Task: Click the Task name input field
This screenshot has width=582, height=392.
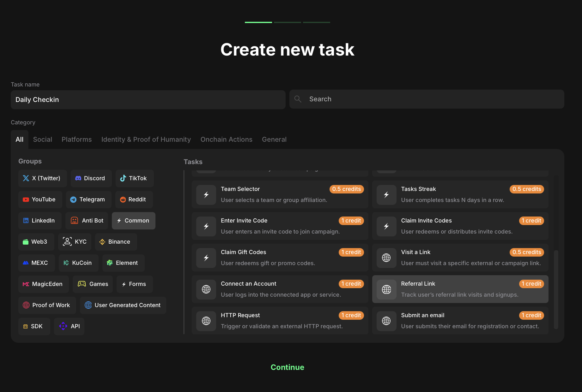Action: pos(148,100)
